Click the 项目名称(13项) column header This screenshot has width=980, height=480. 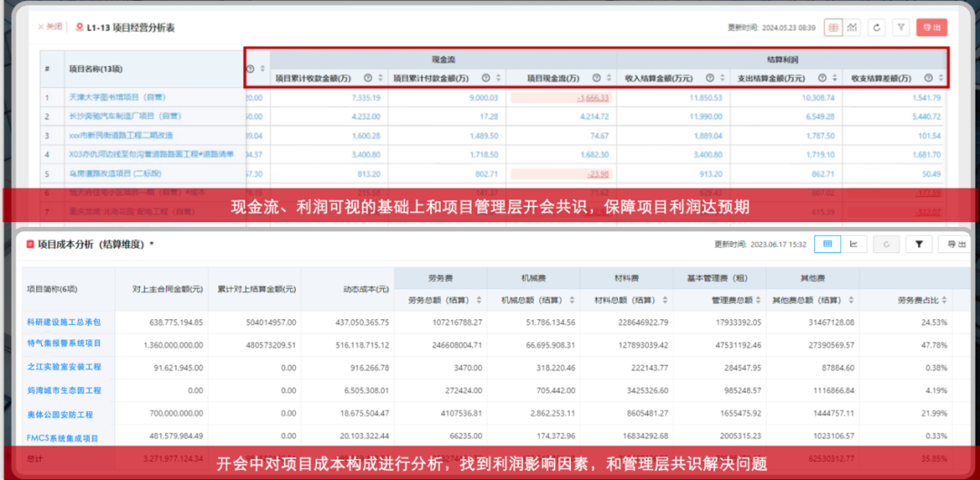coord(95,68)
